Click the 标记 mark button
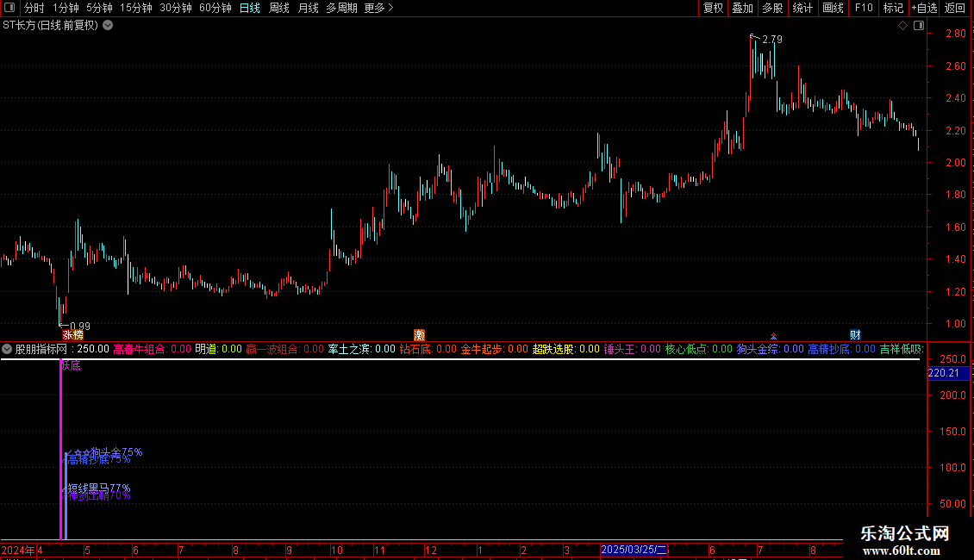The height and width of the screenshot is (560, 974). (893, 8)
